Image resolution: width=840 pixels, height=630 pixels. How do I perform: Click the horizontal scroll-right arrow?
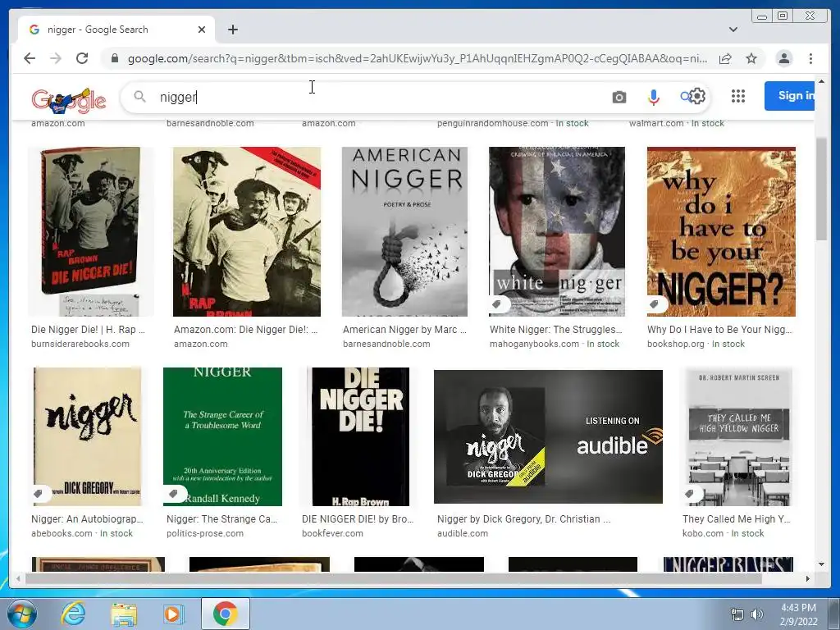pyautogui.click(x=808, y=578)
